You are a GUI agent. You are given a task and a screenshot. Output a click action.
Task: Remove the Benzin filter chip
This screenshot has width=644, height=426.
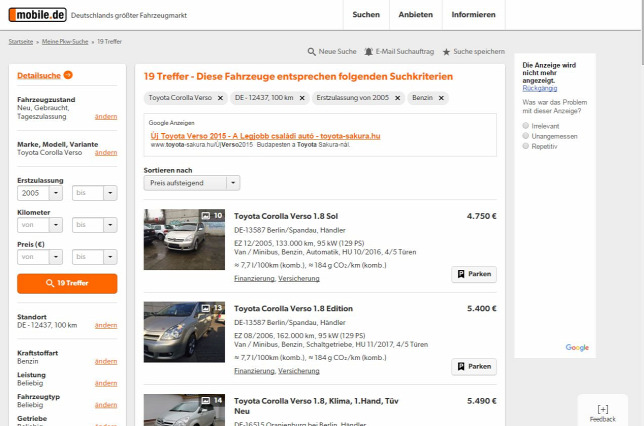click(x=441, y=98)
